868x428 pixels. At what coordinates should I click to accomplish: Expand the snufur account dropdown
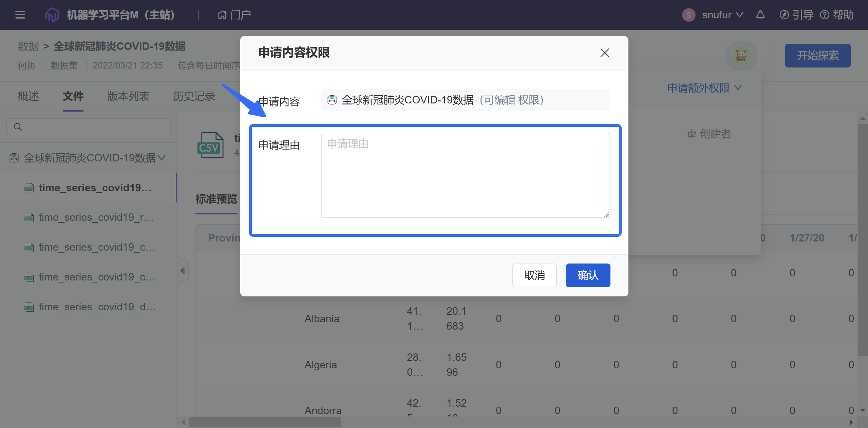(739, 15)
